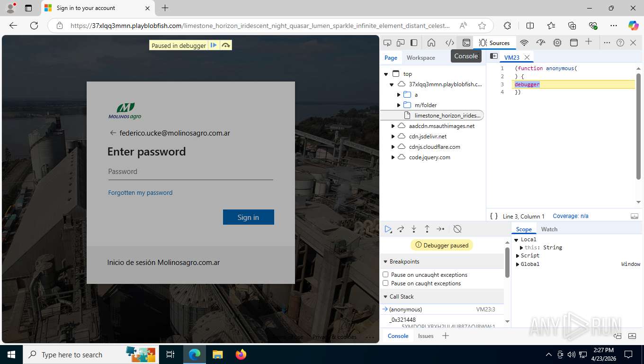
Task: Open the DevTools help icon
Action: click(620, 43)
